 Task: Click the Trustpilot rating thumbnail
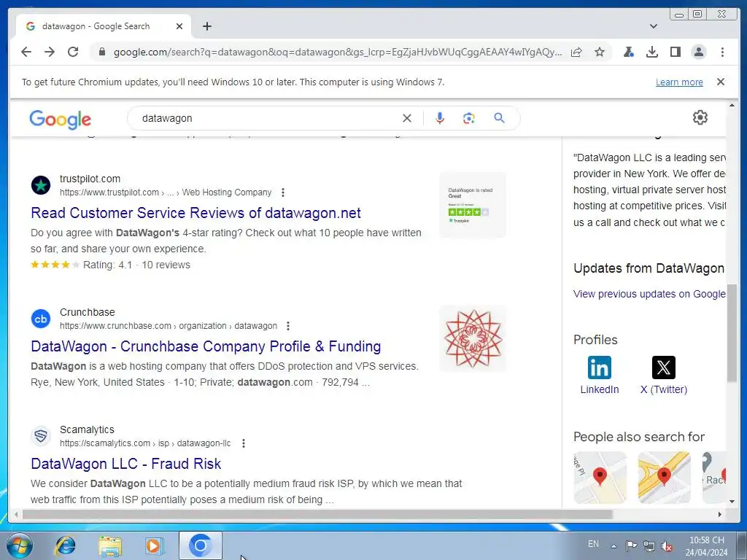[473, 205]
